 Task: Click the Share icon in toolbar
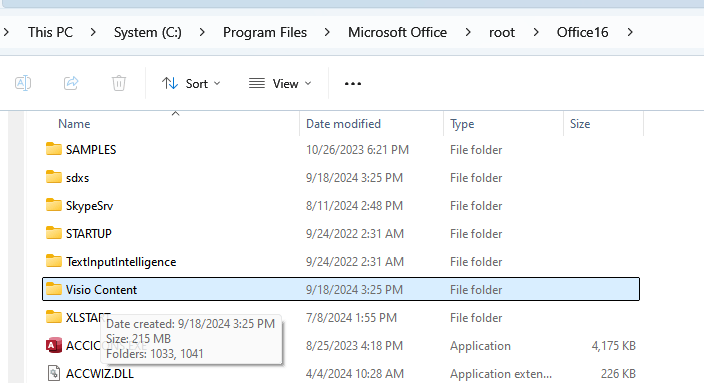[71, 83]
